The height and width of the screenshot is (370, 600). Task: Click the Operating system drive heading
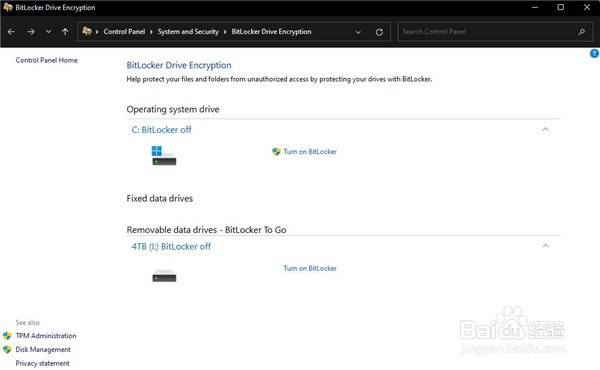tap(173, 109)
